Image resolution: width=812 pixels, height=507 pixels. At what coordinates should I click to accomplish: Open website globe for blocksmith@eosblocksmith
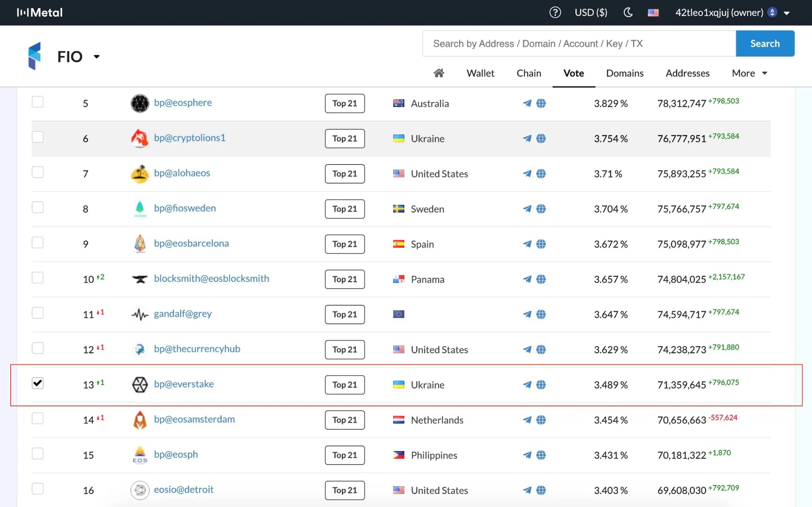pos(541,279)
